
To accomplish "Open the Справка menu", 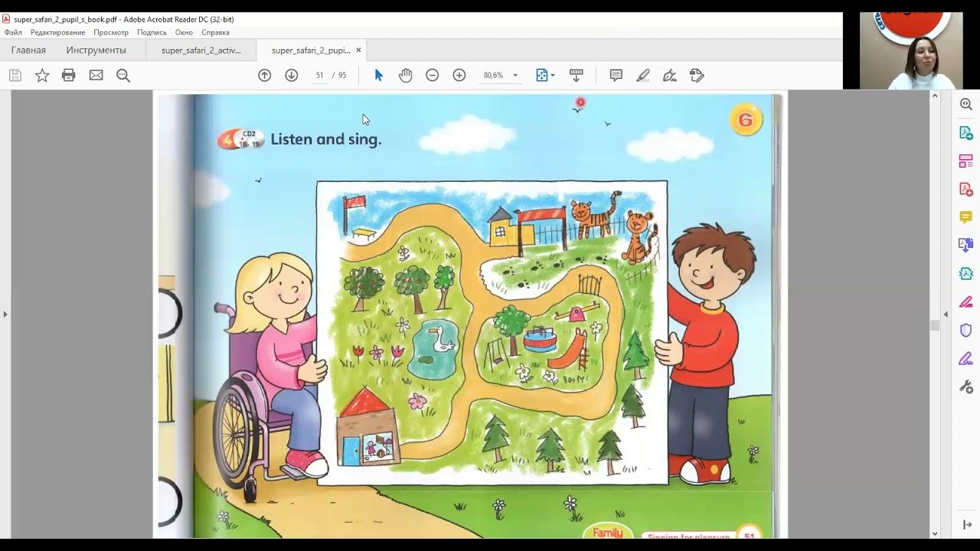I will pos(215,32).
